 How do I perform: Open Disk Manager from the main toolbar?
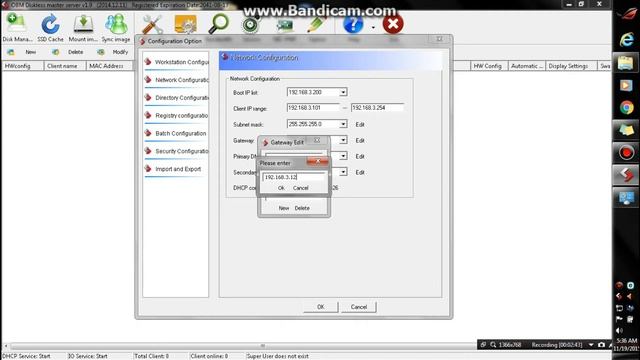pos(17,28)
